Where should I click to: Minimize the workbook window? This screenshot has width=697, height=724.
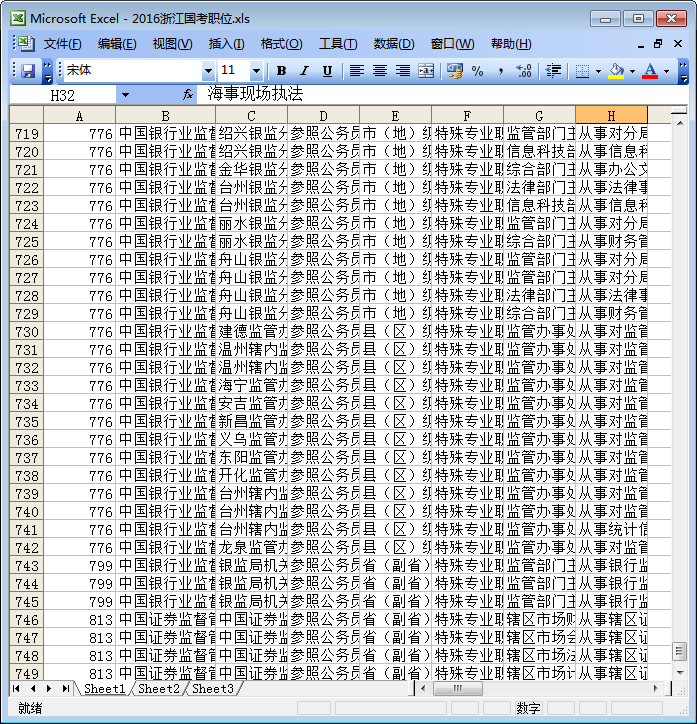coord(641,45)
